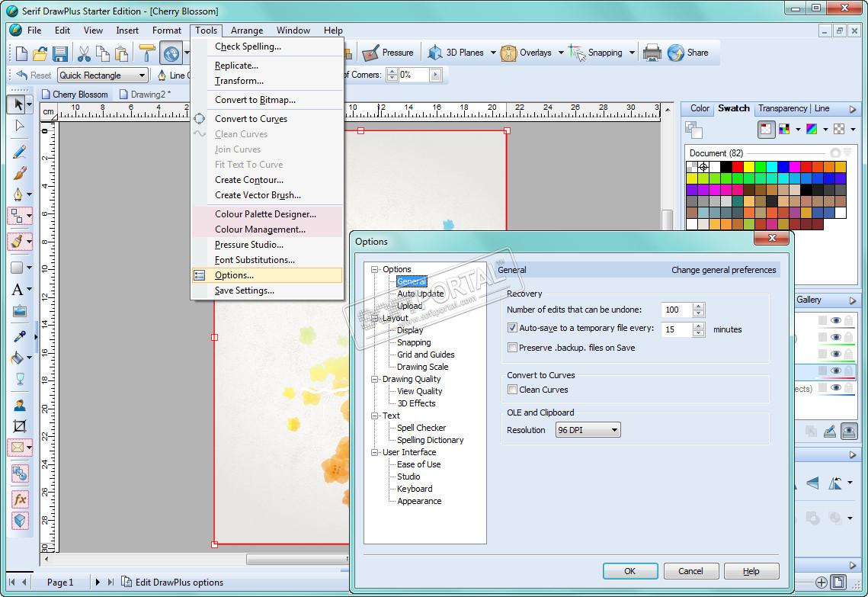Image resolution: width=868 pixels, height=597 pixels.
Task: Cut the selection with the scissors icon
Action: click(x=84, y=53)
